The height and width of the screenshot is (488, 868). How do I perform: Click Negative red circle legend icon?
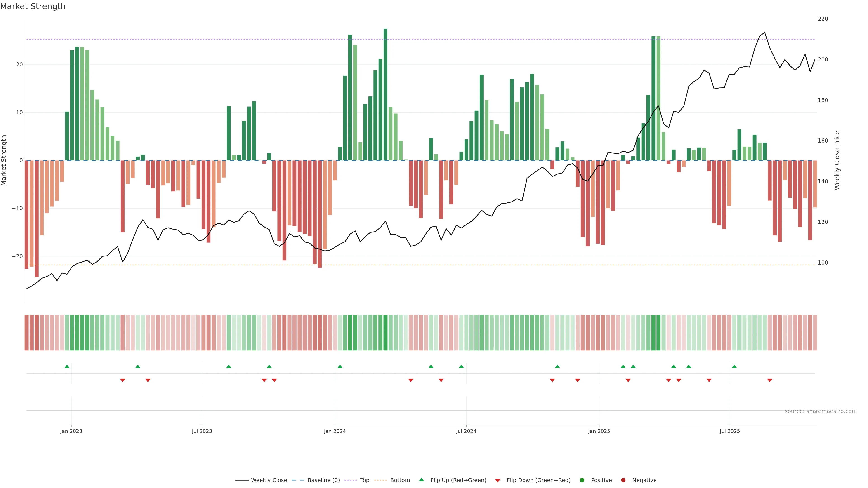coord(623,480)
